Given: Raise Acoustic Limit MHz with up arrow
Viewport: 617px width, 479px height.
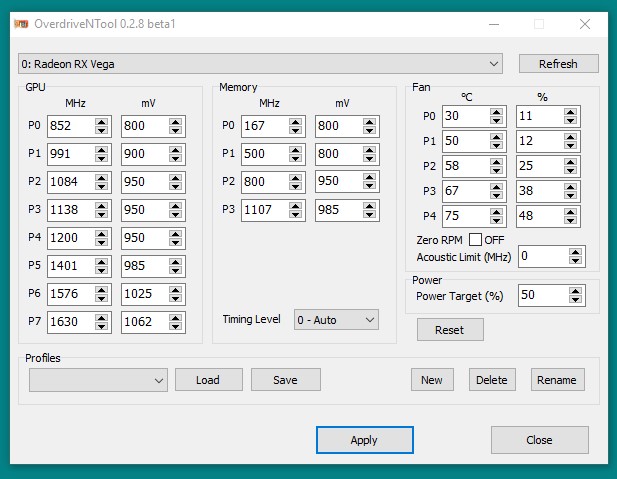Looking at the screenshot, I should pyautogui.click(x=575, y=252).
